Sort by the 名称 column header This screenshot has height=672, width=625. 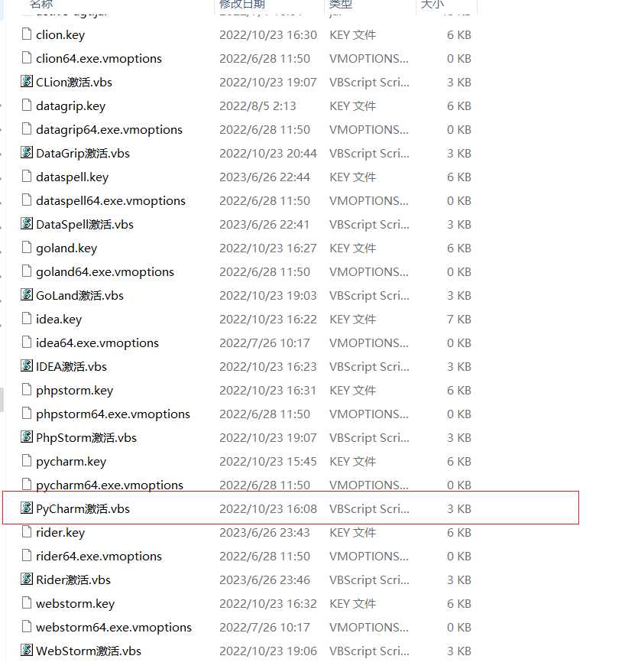click(x=40, y=5)
